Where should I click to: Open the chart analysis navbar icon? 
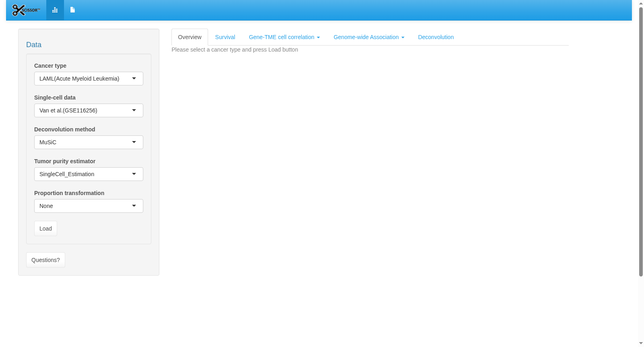55,10
